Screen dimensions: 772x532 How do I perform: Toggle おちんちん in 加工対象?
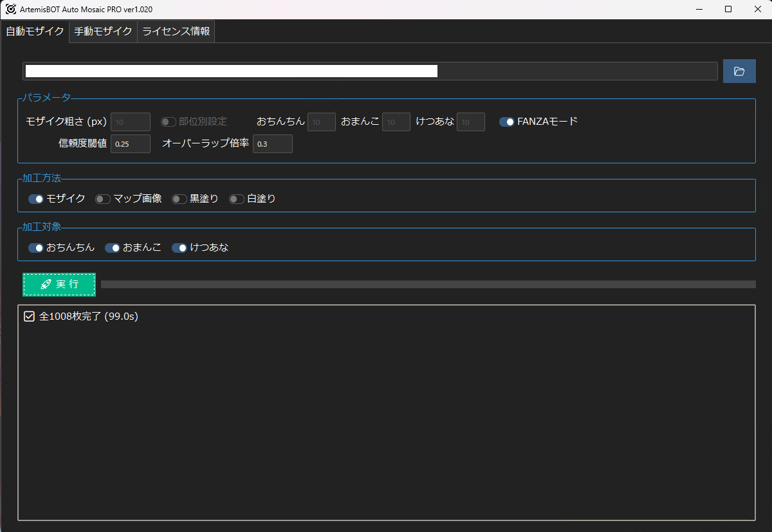click(x=36, y=248)
